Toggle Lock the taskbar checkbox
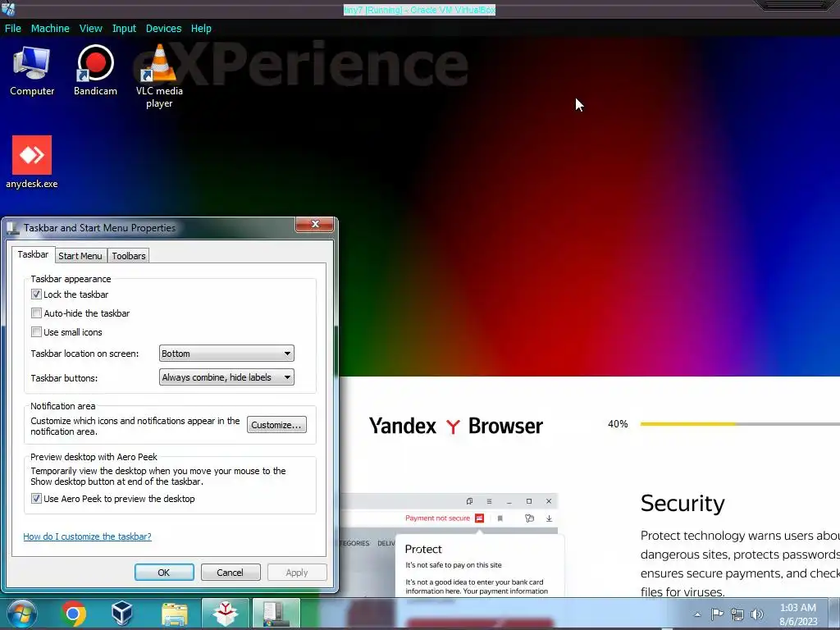 click(36, 294)
